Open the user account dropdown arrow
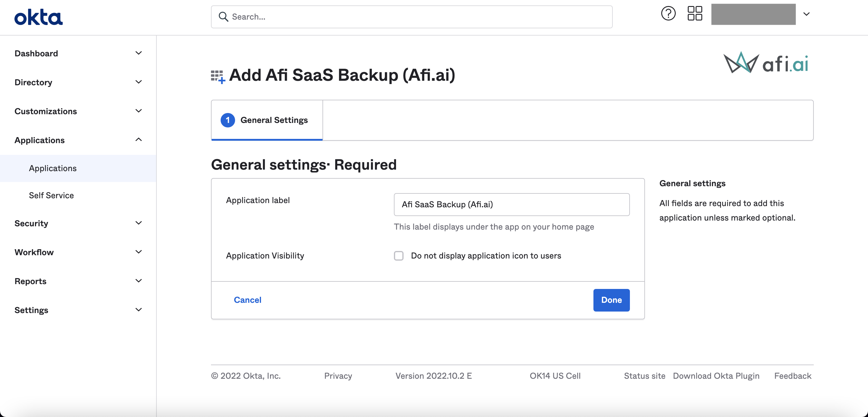 (x=806, y=14)
